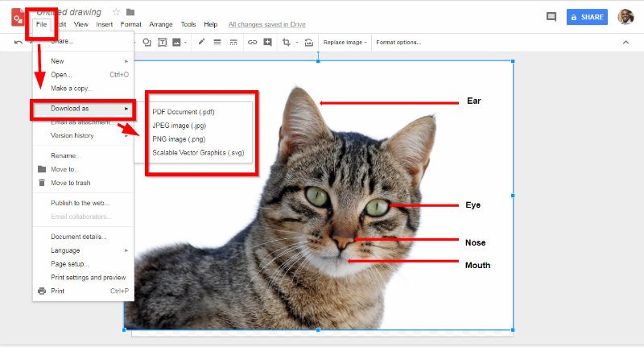Open the Replace image dropdown
Screen dimensions: 644x347
345,43
